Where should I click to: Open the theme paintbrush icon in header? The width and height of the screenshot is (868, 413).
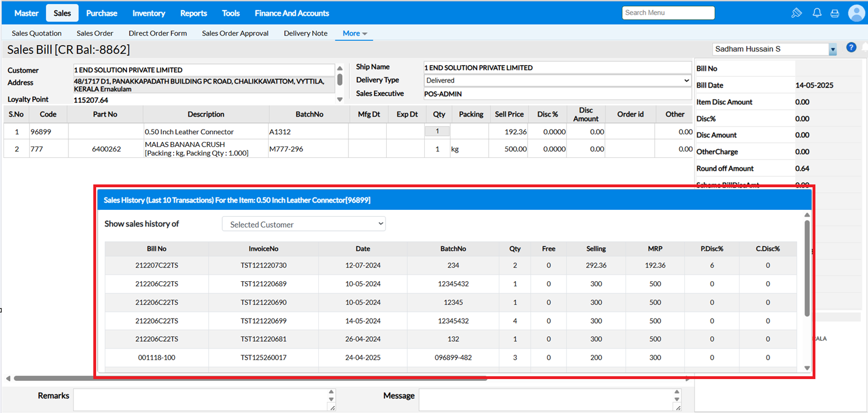796,13
